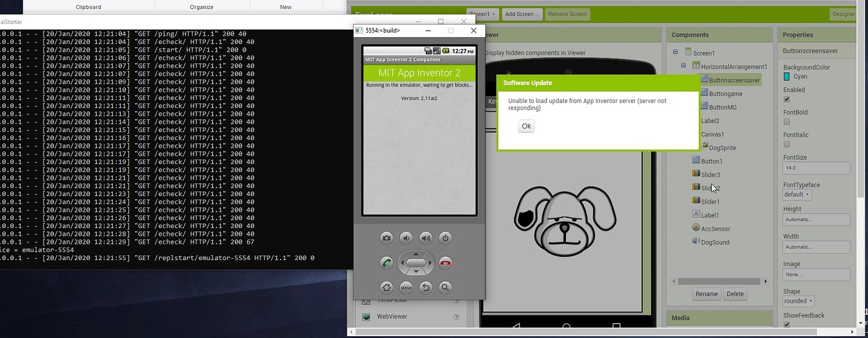Viewport: 868px width, 338px height.
Task: Uncheck the Enabled property checkbox
Action: [787, 99]
